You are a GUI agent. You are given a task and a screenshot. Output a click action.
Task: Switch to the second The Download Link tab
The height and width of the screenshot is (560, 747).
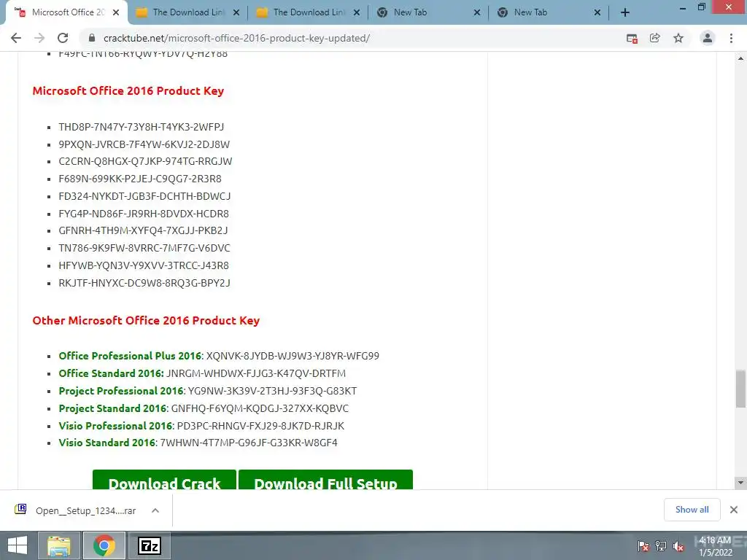click(308, 13)
